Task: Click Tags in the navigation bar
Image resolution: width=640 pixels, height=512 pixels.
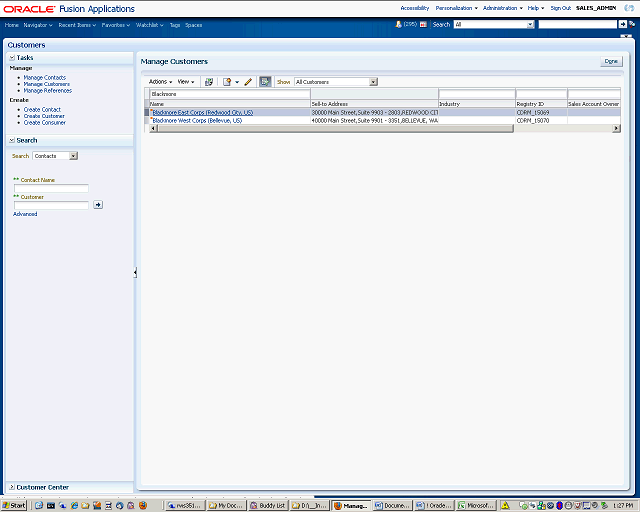Action: 175,25
